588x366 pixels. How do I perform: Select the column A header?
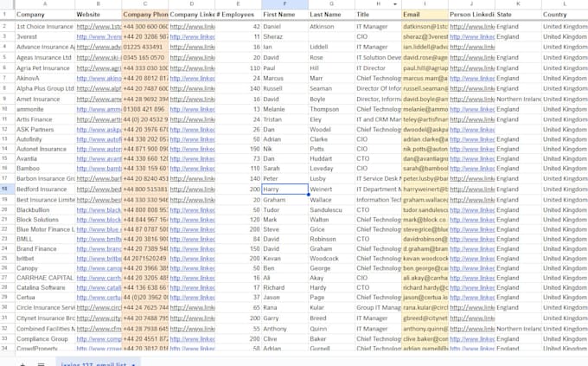coord(45,4)
